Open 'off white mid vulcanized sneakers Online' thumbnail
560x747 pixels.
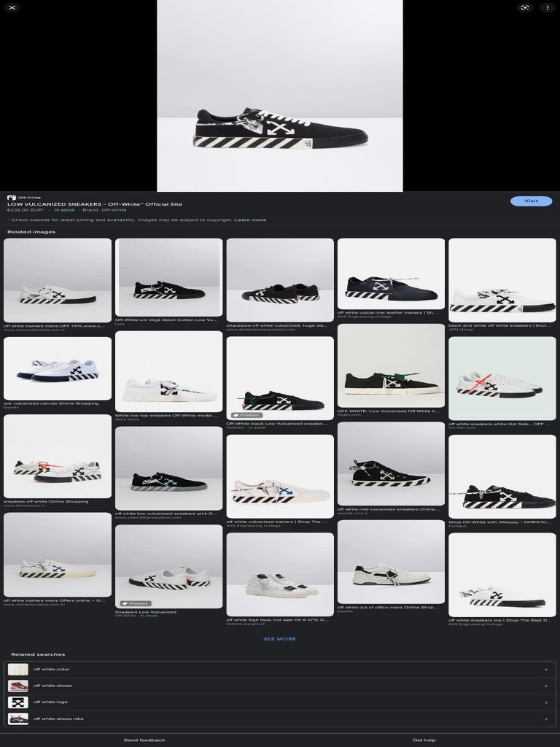point(391,463)
